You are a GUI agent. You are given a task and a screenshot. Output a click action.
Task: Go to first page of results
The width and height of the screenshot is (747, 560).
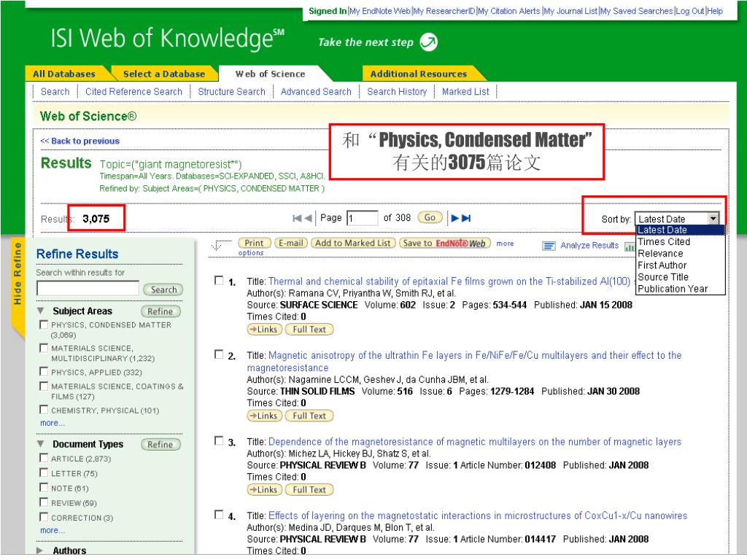(298, 218)
